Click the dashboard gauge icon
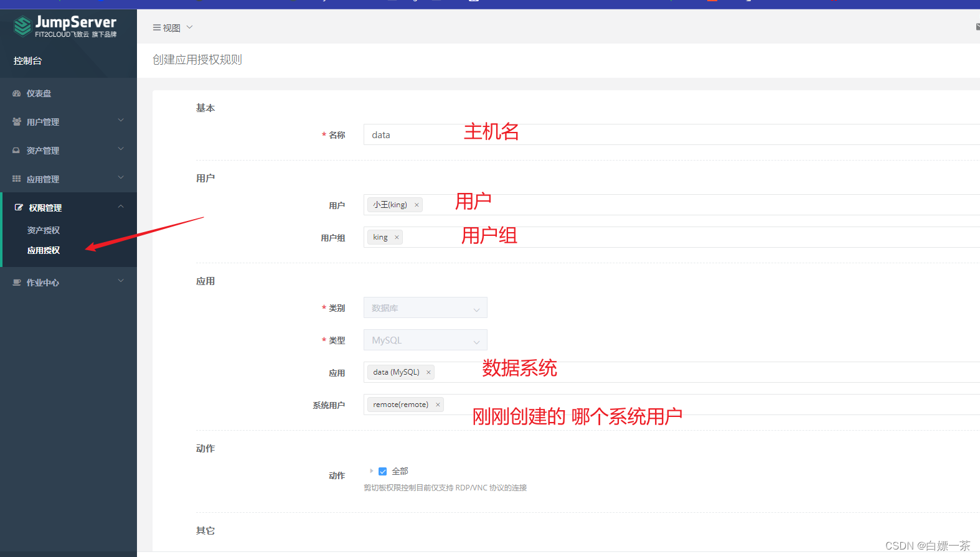 tap(17, 93)
